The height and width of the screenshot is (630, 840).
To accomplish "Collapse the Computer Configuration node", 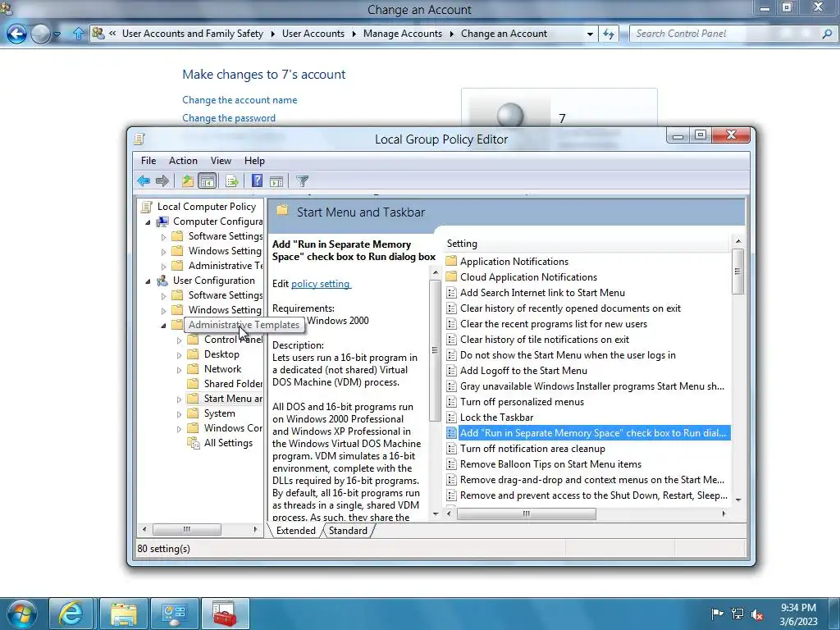I will tap(148, 221).
